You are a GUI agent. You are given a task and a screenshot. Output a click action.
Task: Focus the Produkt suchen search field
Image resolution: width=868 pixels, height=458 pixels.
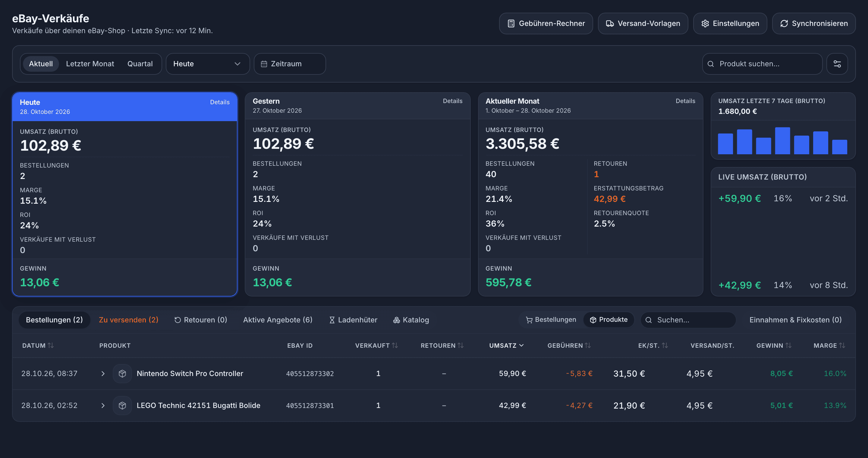pyautogui.click(x=762, y=64)
